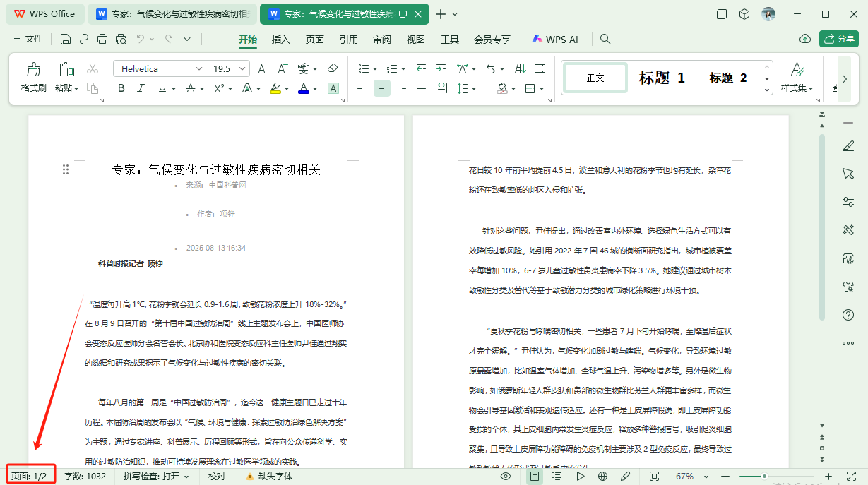Toggle center text alignment
This screenshot has width=868, height=485.
tap(381, 88)
